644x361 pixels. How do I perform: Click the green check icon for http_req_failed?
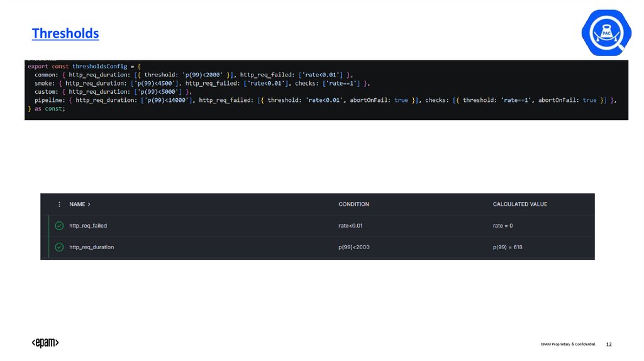click(x=59, y=226)
